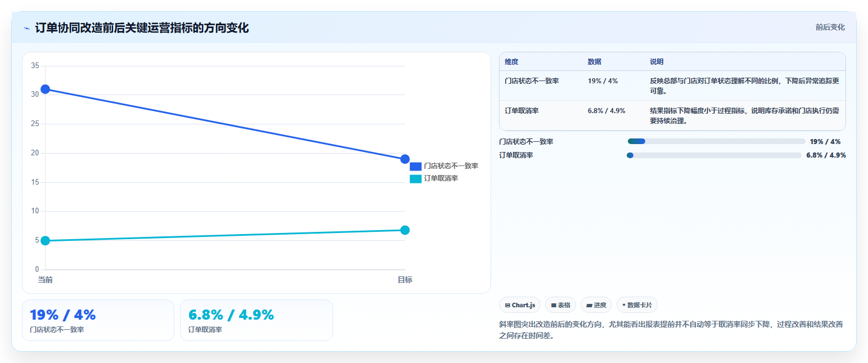Click the star icon in 数据卡片 chip
Screen dimensions: 868x363
[624, 305]
